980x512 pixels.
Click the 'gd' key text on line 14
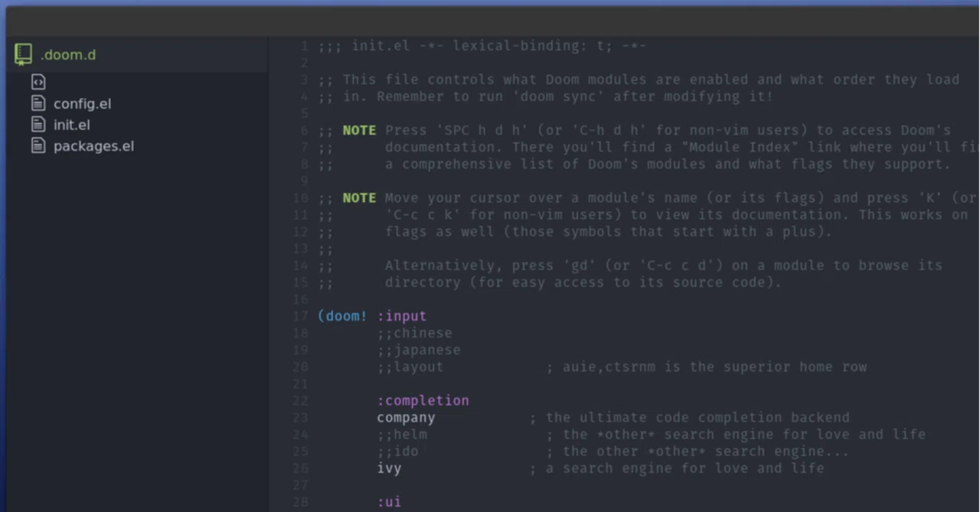click(x=580, y=266)
